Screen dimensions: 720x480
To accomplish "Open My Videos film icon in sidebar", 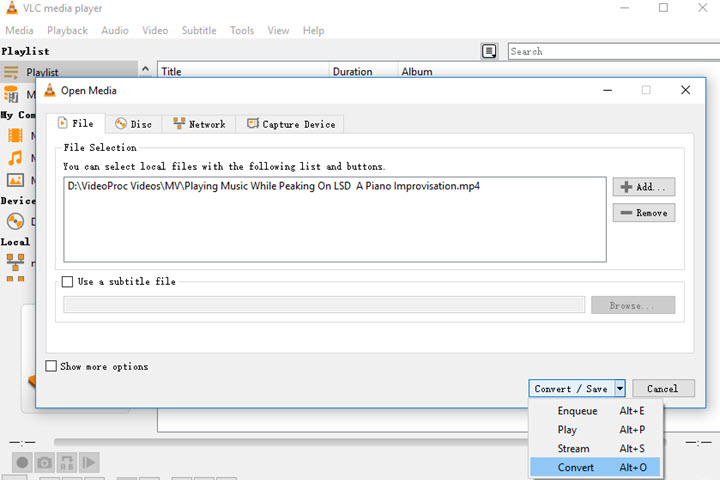I will coord(15,135).
